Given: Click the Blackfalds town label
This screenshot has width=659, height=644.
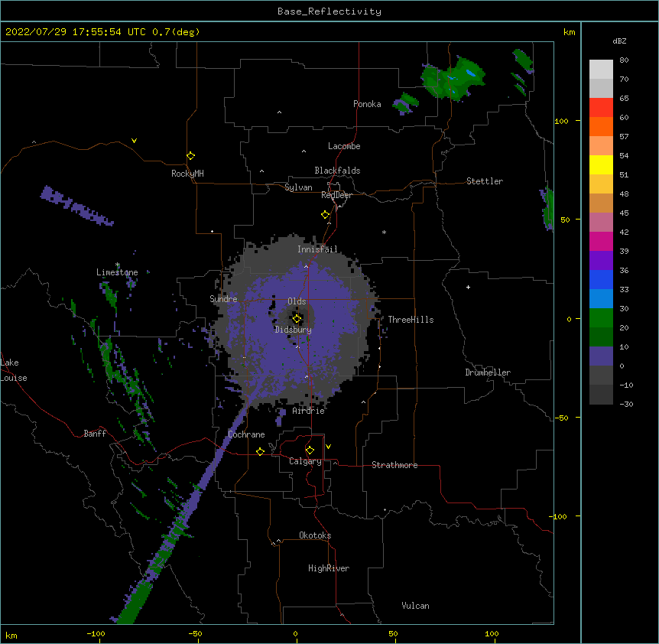Looking at the screenshot, I should pyautogui.click(x=337, y=171).
